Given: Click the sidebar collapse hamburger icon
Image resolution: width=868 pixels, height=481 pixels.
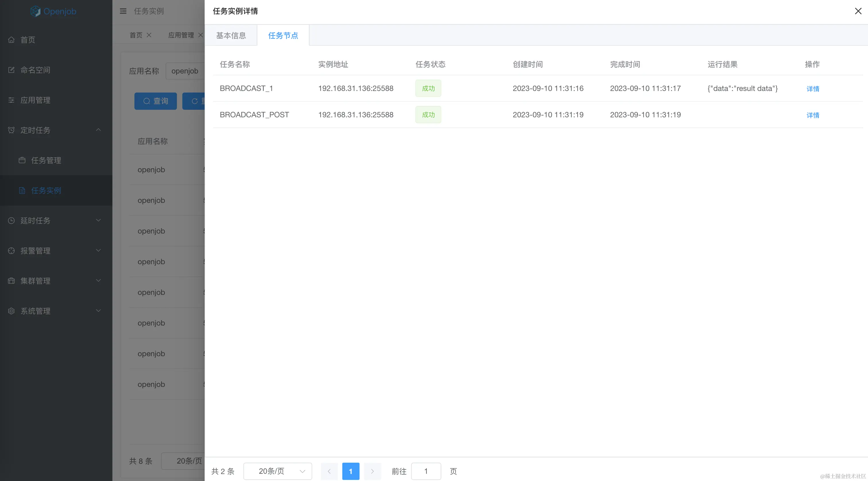Looking at the screenshot, I should 123,11.
